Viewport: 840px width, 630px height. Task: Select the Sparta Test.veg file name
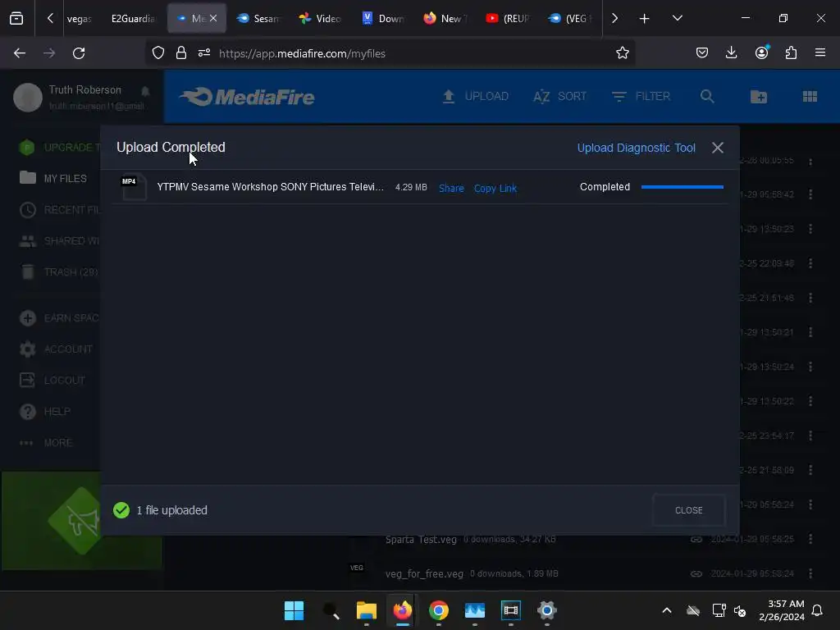[421, 540]
